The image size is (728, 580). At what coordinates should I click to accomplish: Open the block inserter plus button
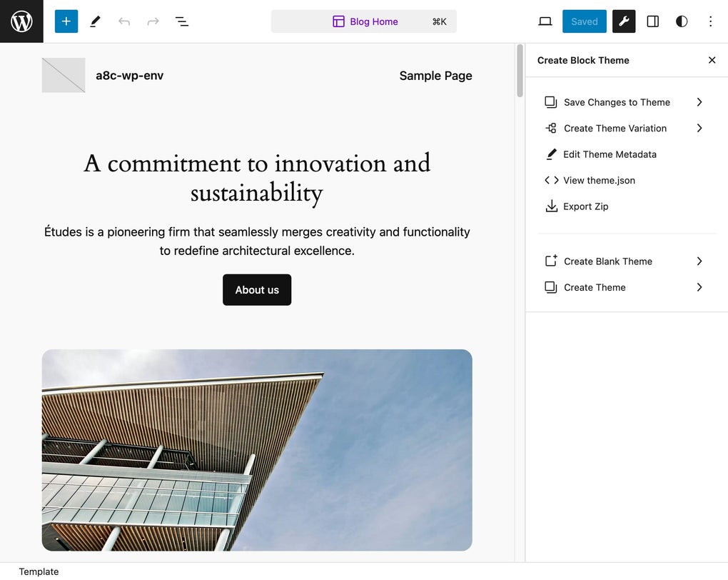[66, 21]
